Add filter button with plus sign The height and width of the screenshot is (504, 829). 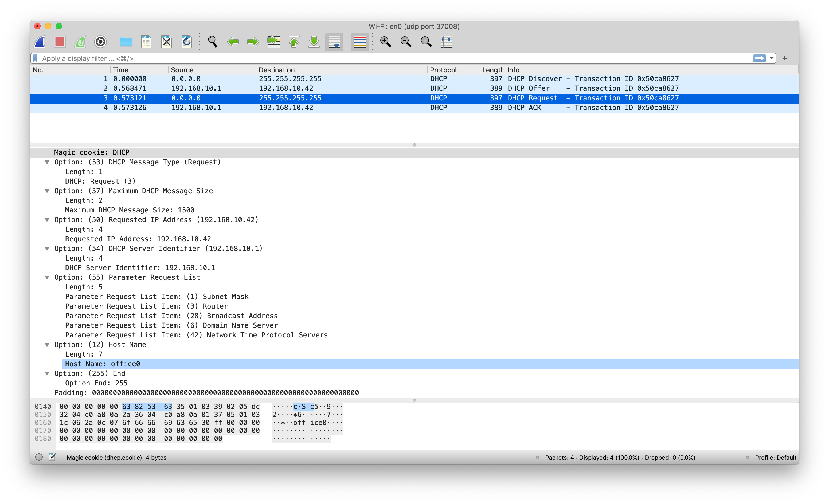tap(785, 58)
